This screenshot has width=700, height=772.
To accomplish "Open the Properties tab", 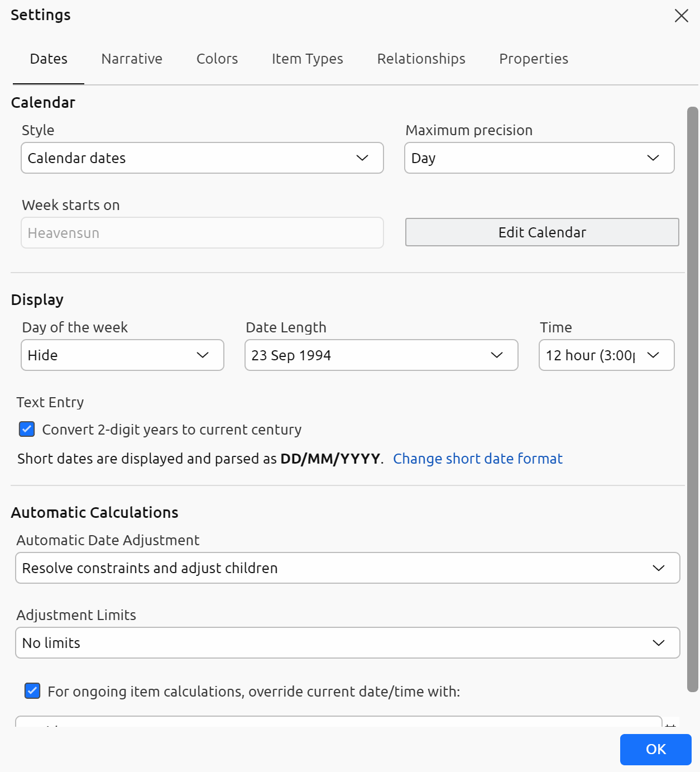I will (533, 59).
